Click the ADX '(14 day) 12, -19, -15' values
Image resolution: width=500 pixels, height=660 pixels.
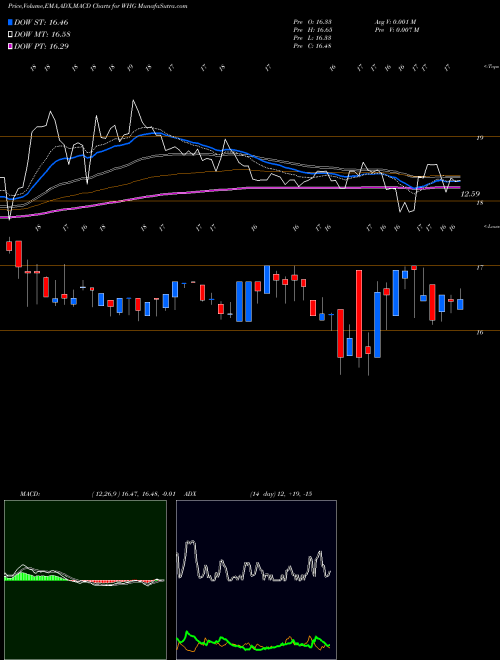(x=281, y=494)
